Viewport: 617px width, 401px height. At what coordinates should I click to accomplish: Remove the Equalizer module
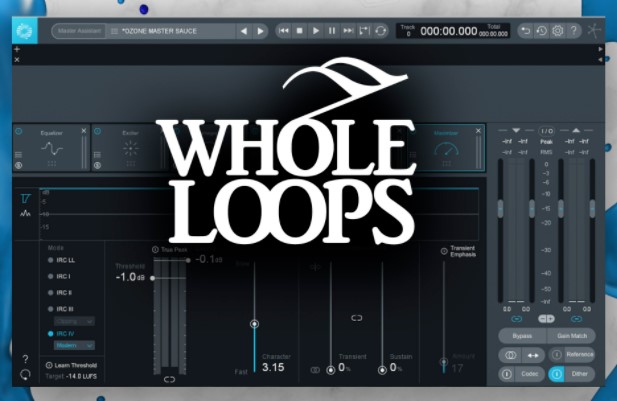click(x=84, y=131)
